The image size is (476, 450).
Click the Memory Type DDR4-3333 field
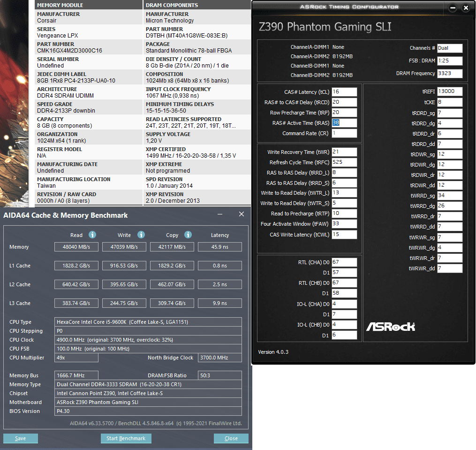click(x=148, y=384)
